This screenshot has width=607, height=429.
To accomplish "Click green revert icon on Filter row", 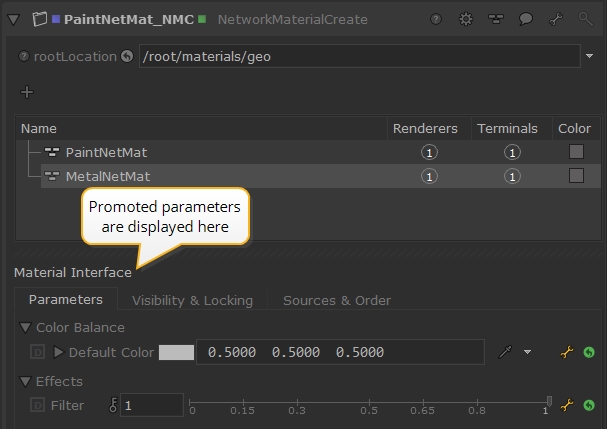I will coord(588,406).
